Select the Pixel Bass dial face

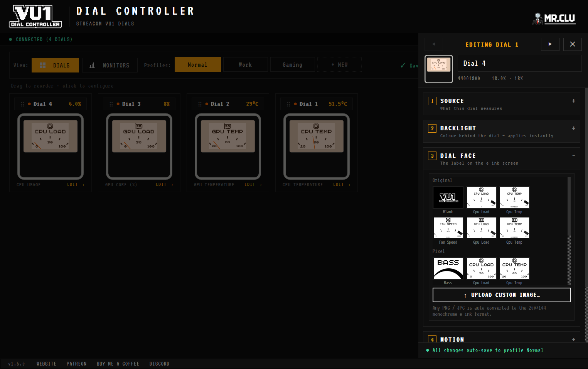pyautogui.click(x=448, y=268)
